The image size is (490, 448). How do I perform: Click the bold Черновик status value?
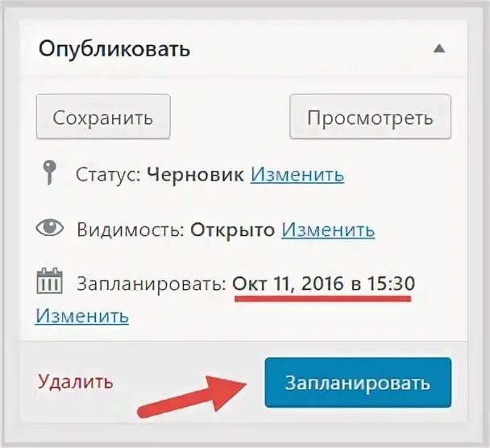coord(195,174)
